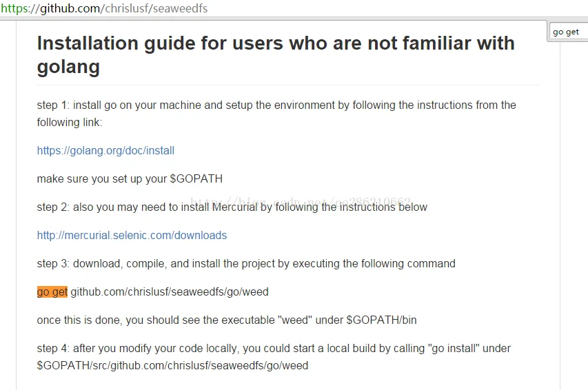The image size is (588, 390).
Task: Click the orange highlighted "go get" match
Action: coord(52,291)
